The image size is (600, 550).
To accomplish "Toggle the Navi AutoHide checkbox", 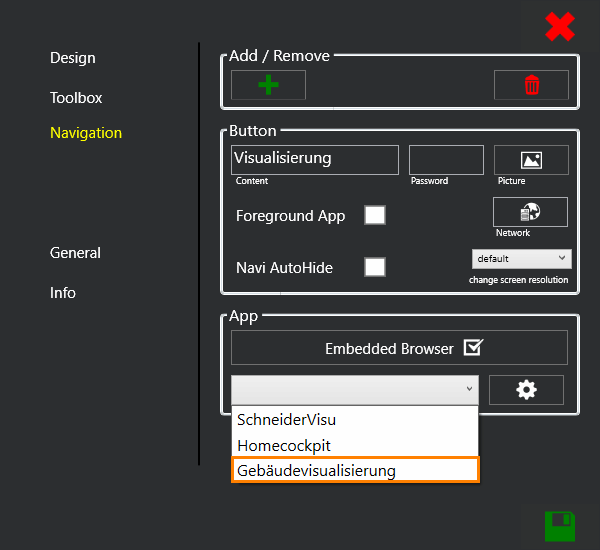I will (x=375, y=267).
